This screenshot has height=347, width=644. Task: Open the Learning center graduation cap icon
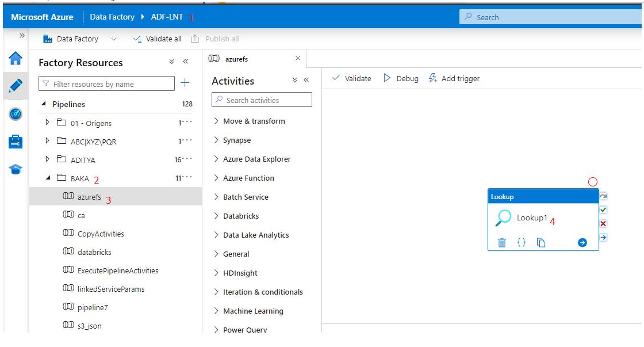(16, 169)
